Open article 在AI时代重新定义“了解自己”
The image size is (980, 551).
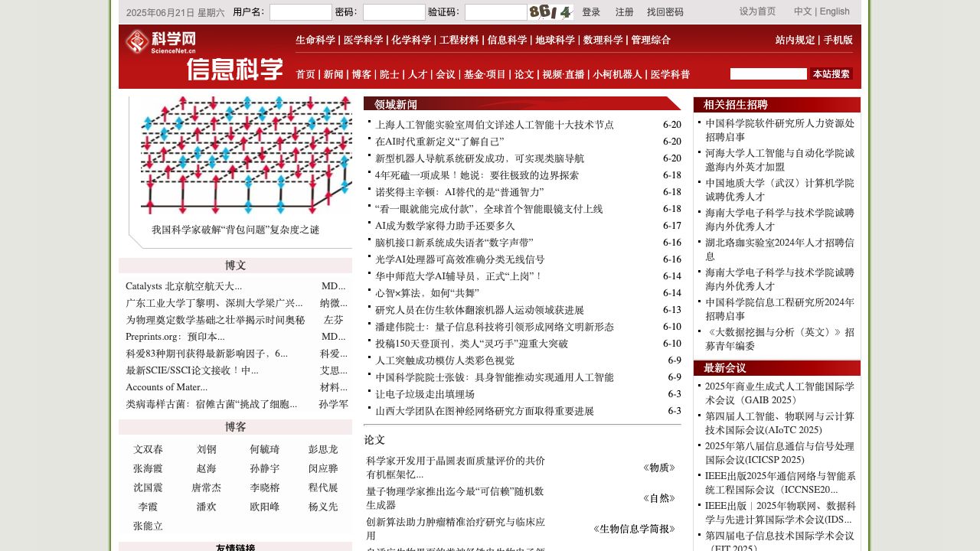click(x=439, y=142)
